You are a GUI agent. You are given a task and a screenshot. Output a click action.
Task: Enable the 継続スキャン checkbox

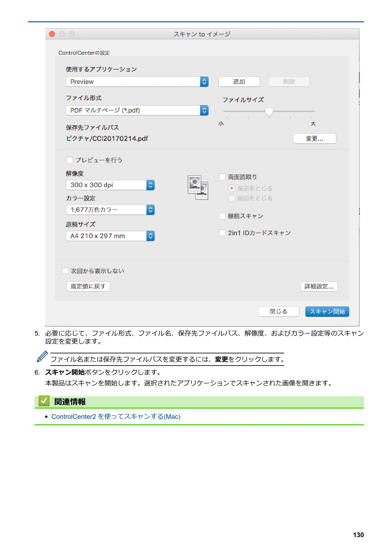pyautogui.click(x=222, y=216)
